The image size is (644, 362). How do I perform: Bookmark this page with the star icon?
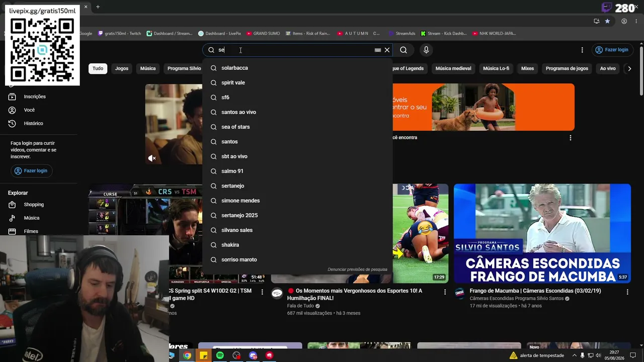(607, 21)
